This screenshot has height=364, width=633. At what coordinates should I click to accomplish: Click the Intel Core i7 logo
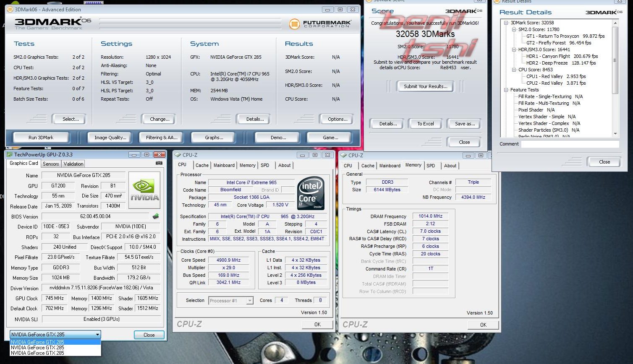pos(311,193)
